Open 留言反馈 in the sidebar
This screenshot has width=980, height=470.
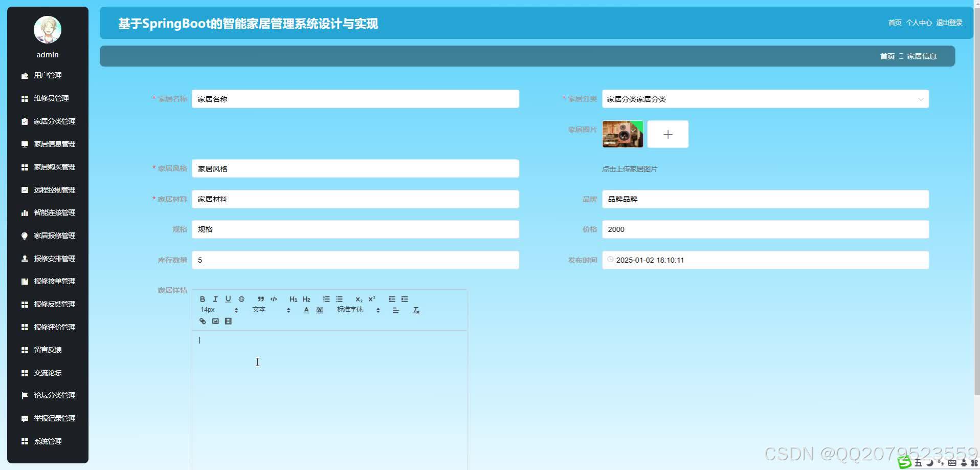point(48,350)
